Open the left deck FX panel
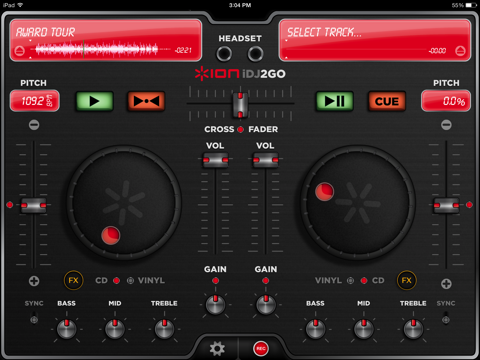The image size is (480, 360). (73, 280)
